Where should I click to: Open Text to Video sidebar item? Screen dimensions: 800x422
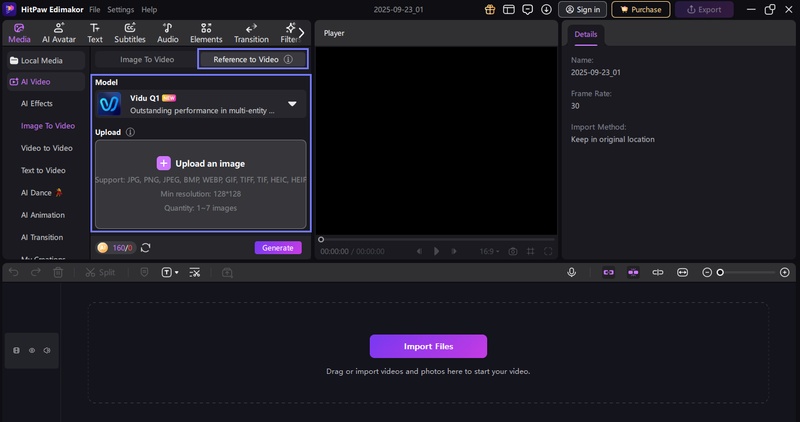43,170
